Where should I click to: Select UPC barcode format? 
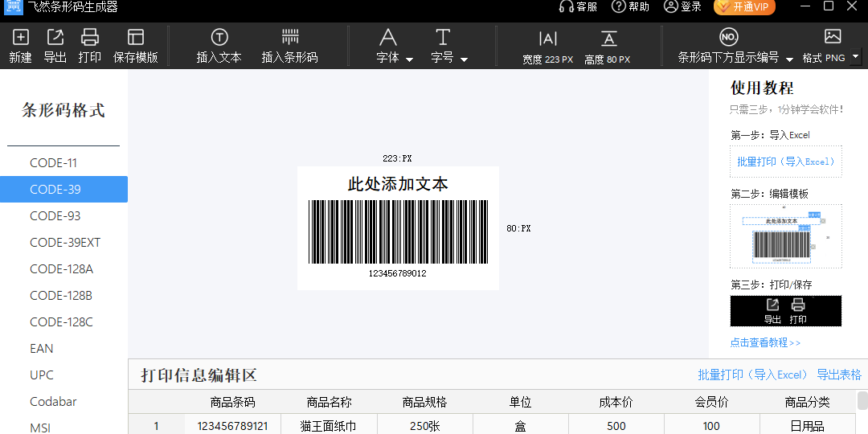point(63,375)
